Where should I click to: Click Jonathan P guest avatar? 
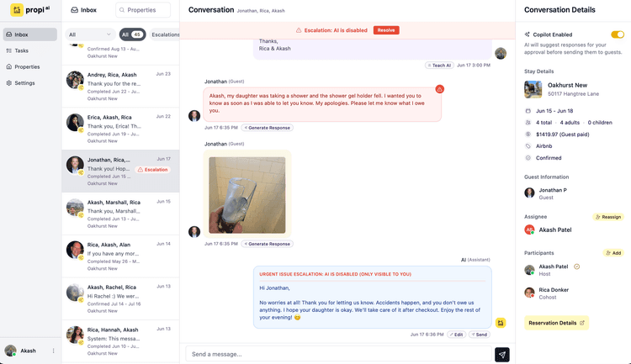click(529, 193)
